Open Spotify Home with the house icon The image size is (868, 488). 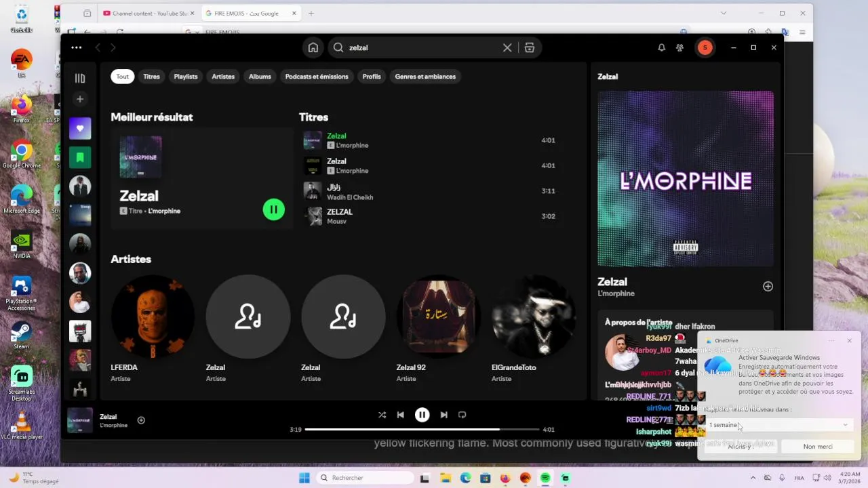(x=313, y=47)
